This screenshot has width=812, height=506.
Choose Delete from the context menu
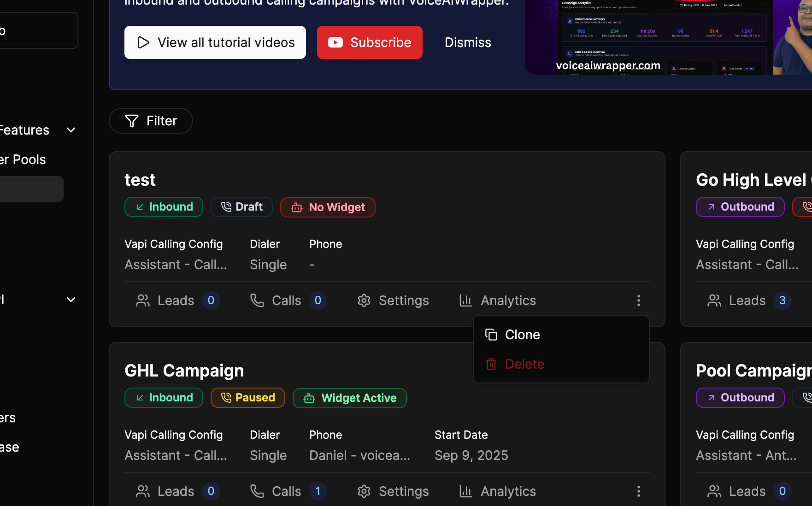(x=524, y=364)
